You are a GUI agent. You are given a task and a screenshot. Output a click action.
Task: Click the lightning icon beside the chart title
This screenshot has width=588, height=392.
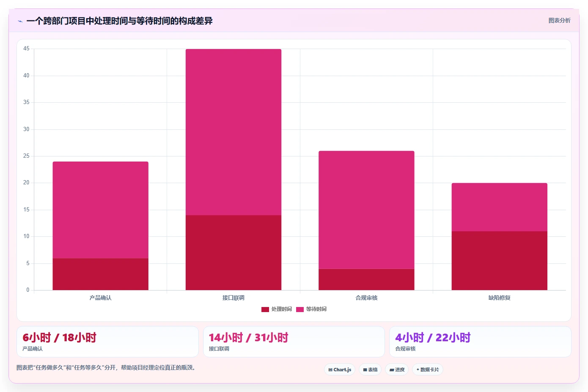20,21
